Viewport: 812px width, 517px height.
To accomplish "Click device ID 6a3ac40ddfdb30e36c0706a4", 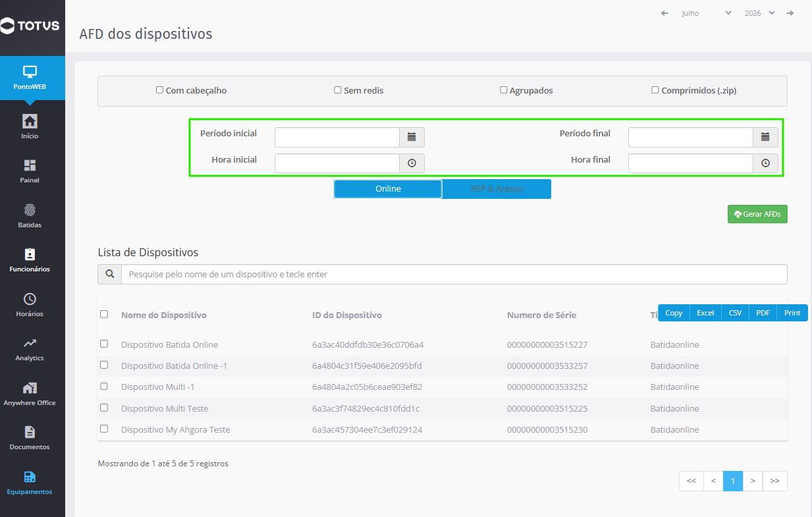I will pyautogui.click(x=367, y=344).
